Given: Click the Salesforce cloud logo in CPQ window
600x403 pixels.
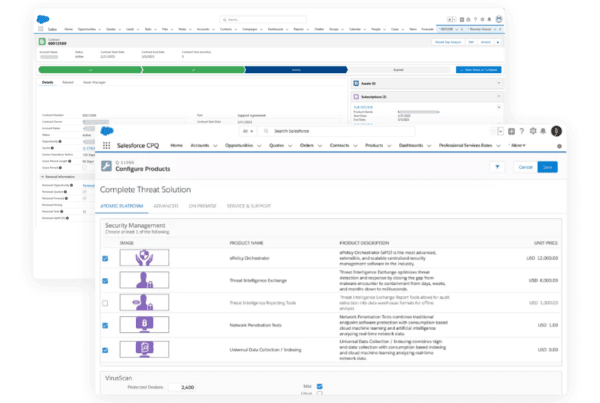Looking at the screenshot, I should 107,131.
